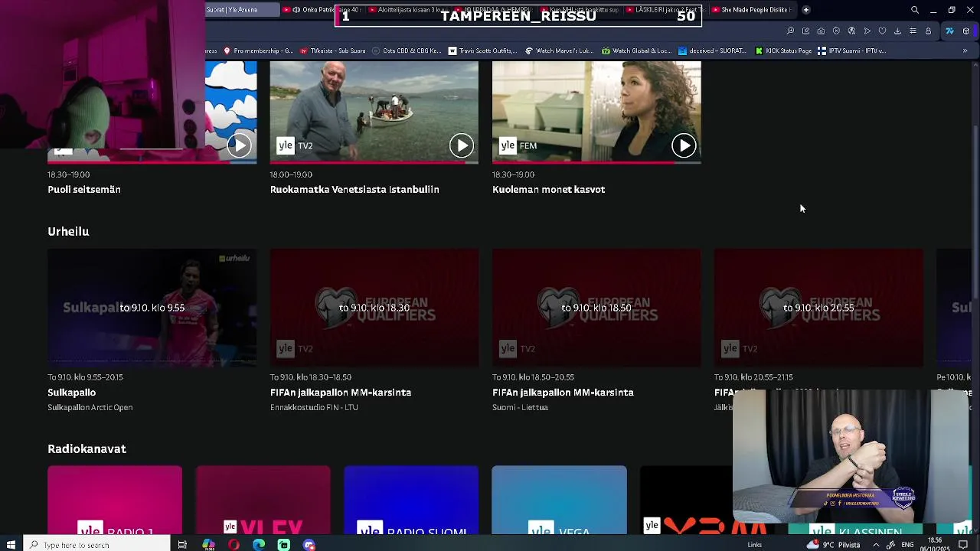This screenshot has height=551, width=980.
Task: Play the Puoli seitsemän program
Action: pyautogui.click(x=240, y=145)
